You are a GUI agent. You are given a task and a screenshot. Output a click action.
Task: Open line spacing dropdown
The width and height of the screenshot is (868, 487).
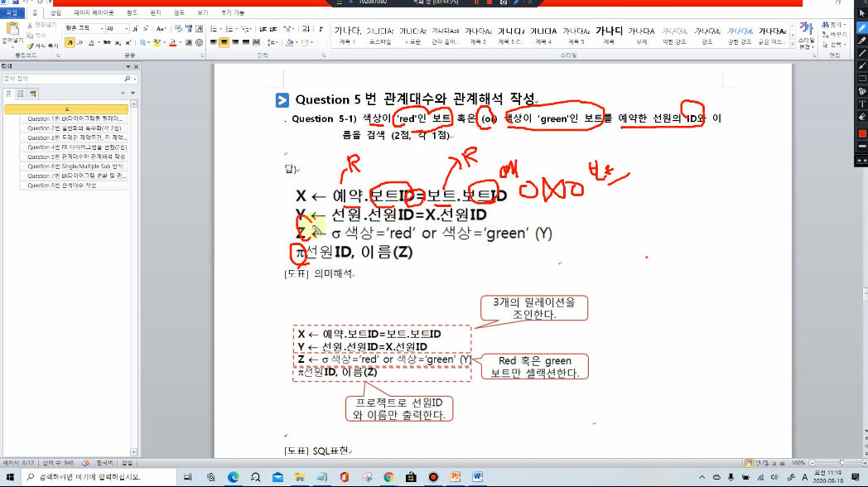(272, 42)
